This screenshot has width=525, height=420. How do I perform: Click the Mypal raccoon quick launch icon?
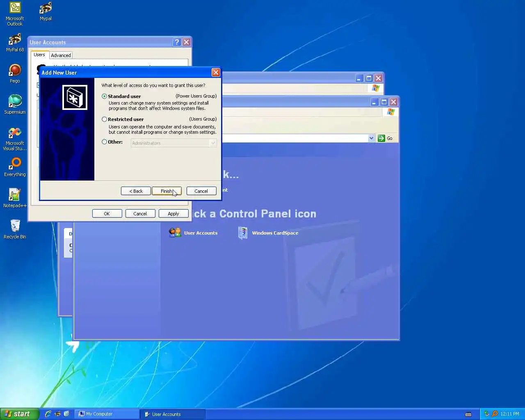pos(57,414)
